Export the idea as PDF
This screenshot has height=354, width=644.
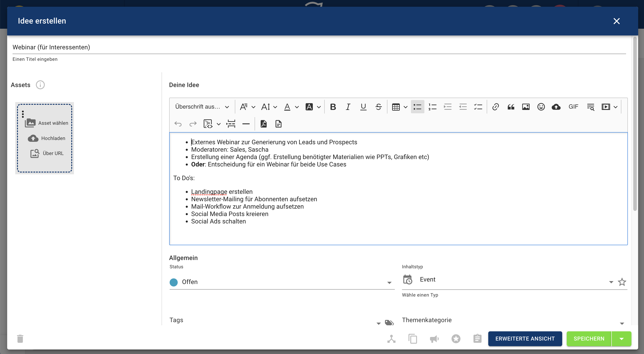click(264, 124)
